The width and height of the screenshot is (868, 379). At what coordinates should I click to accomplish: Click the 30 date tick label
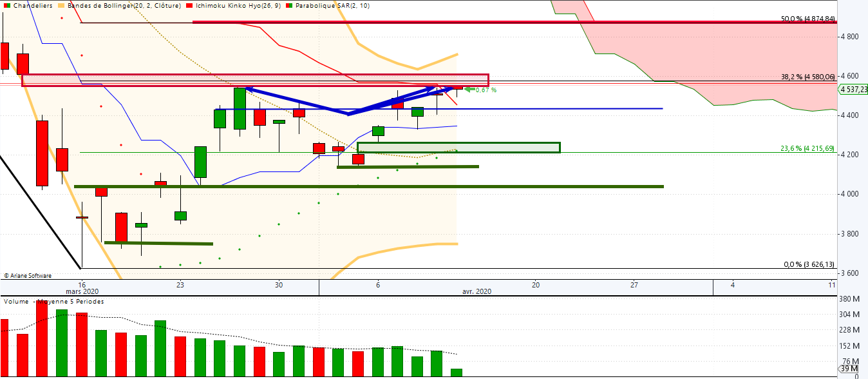[x=279, y=284]
